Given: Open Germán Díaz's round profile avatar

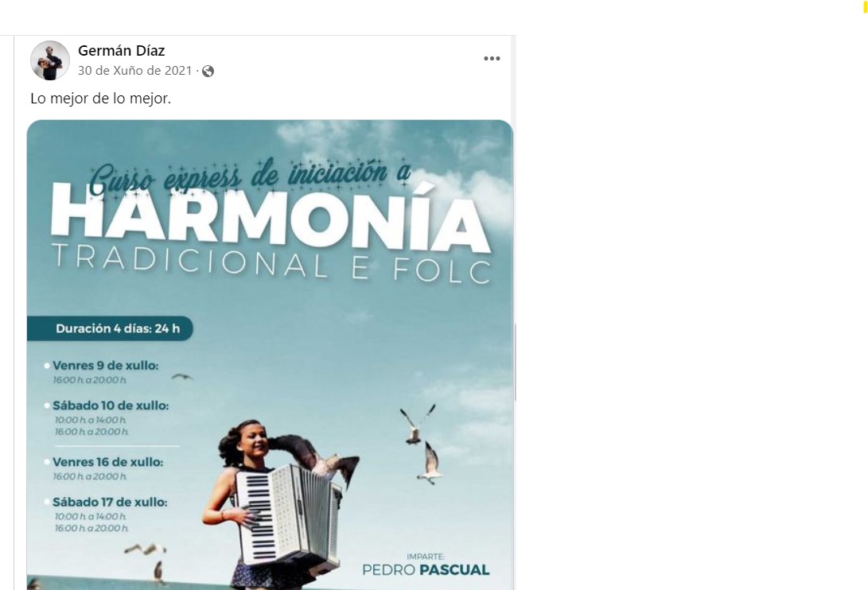Looking at the screenshot, I should pos(50,60).
